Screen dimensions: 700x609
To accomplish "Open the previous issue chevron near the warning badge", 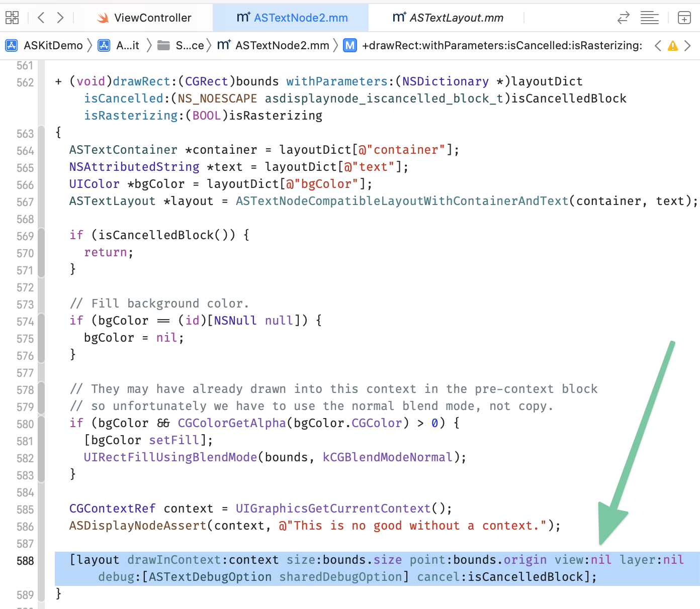I will click(658, 46).
